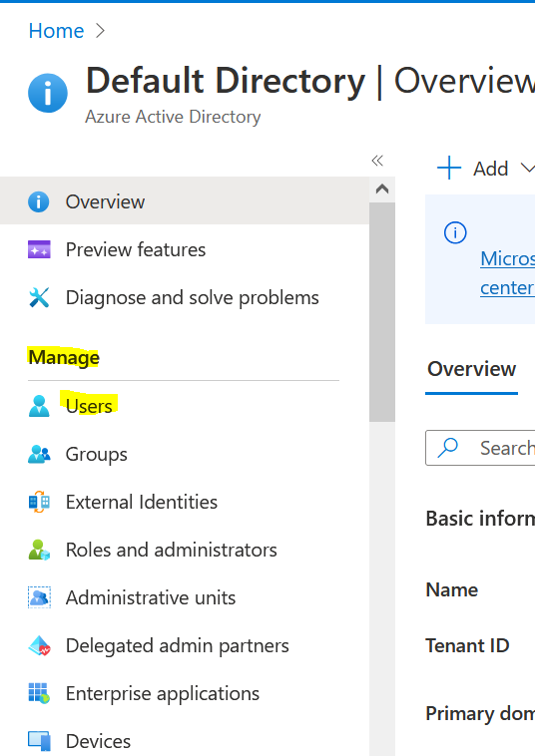
Task: Open Overview in the sidebar menu
Action: 185,201
